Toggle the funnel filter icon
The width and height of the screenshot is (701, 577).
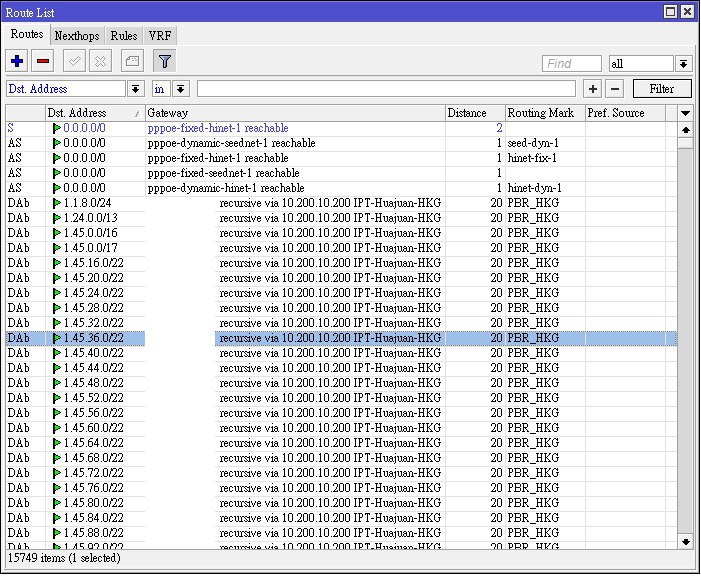tap(166, 62)
